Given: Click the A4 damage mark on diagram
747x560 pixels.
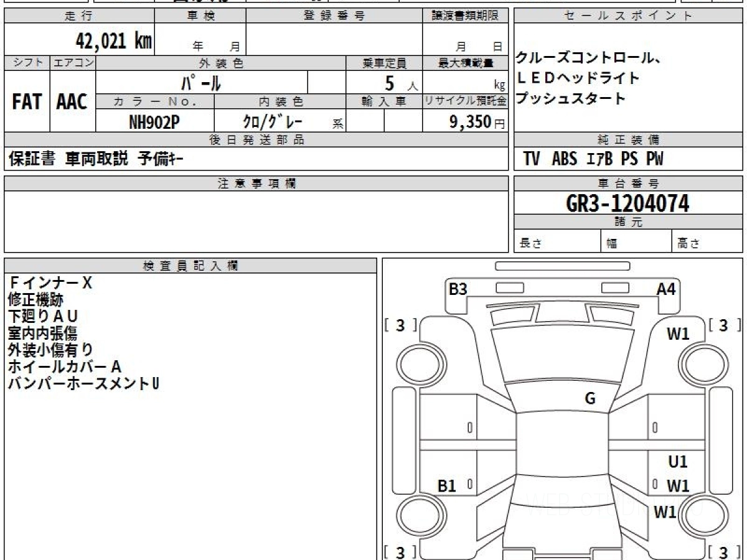Looking at the screenshot, I should pos(666,289).
